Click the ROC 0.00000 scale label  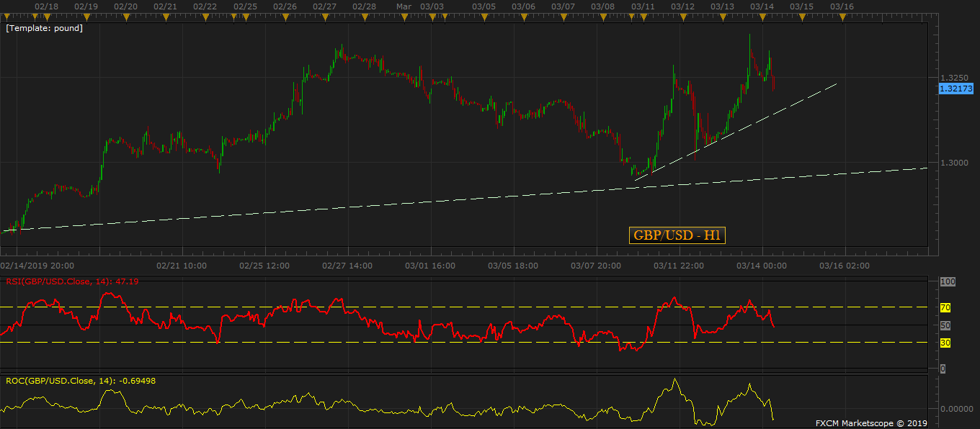coord(956,409)
